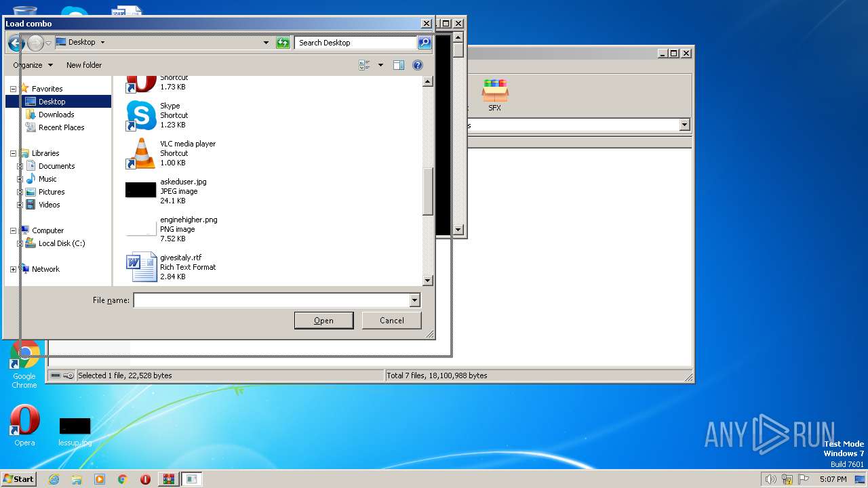The image size is (868, 488).
Task: Select Recent Places in navigation pane
Action: pyautogui.click(x=61, y=127)
